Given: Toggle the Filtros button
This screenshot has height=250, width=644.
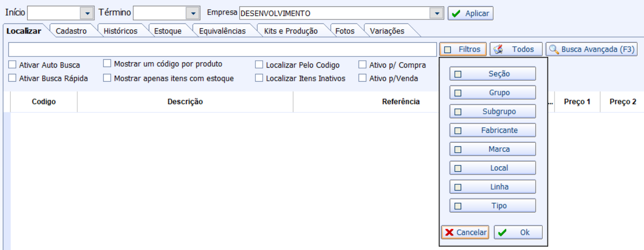Looking at the screenshot, I should pyautogui.click(x=463, y=49).
